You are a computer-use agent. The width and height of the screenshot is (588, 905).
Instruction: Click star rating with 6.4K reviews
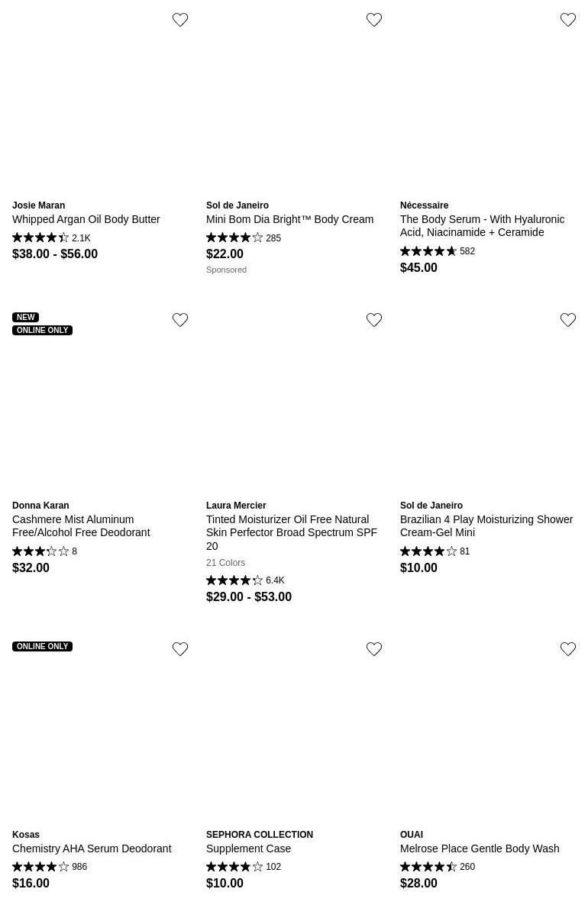pos(234,580)
